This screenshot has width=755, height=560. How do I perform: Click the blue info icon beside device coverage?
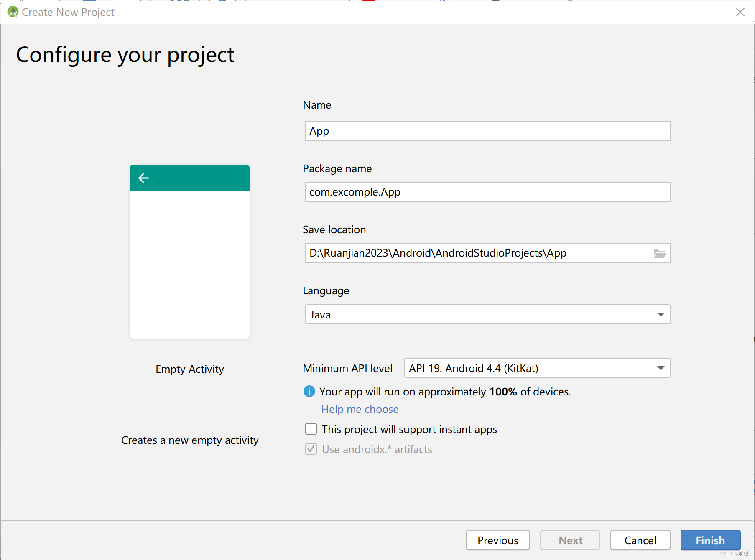309,391
